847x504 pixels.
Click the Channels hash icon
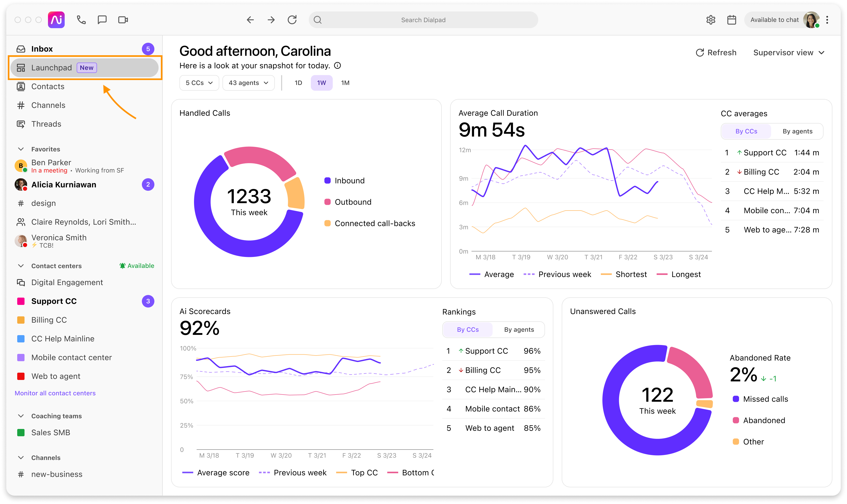21,105
